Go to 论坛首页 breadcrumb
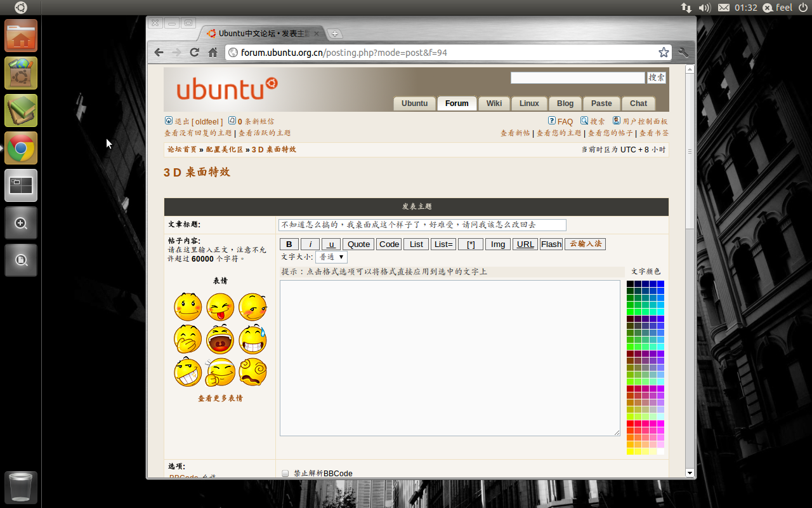This screenshot has height=508, width=812. 182,150
